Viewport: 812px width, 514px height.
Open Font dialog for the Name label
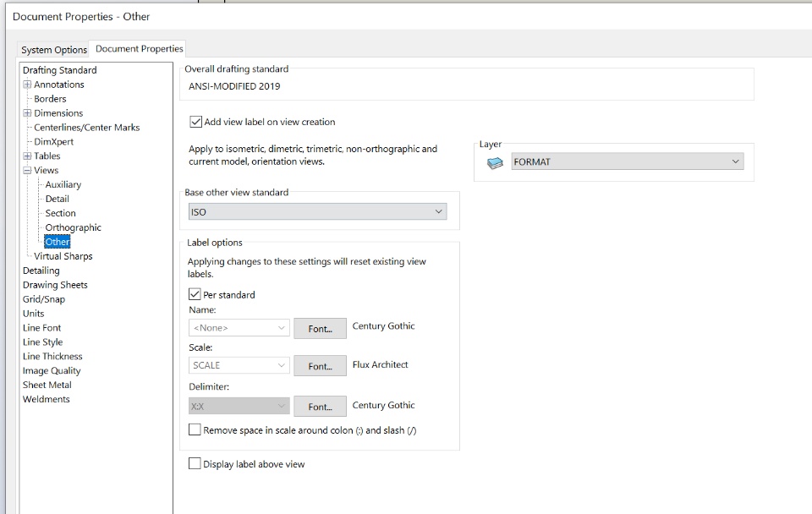tap(320, 329)
